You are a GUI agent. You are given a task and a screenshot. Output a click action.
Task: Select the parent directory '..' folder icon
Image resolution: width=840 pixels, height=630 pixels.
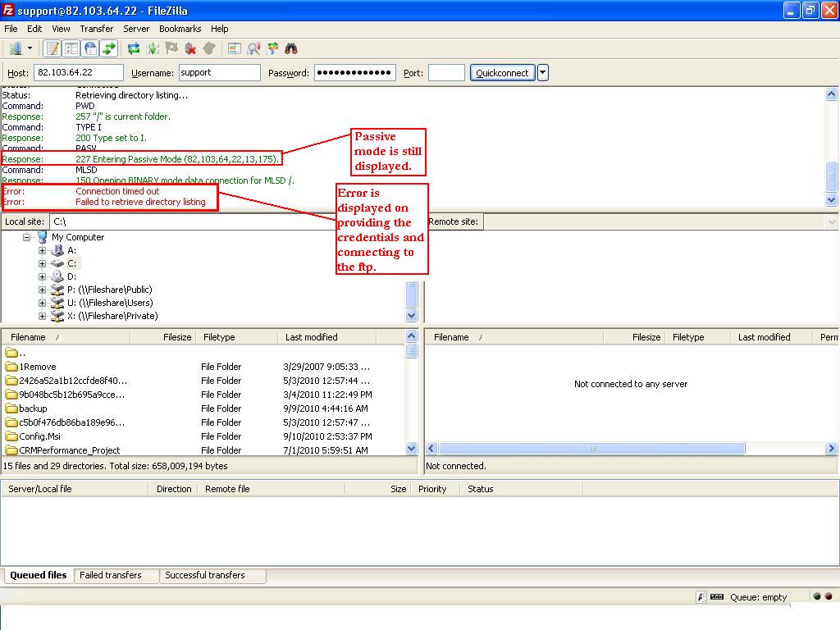click(x=11, y=353)
